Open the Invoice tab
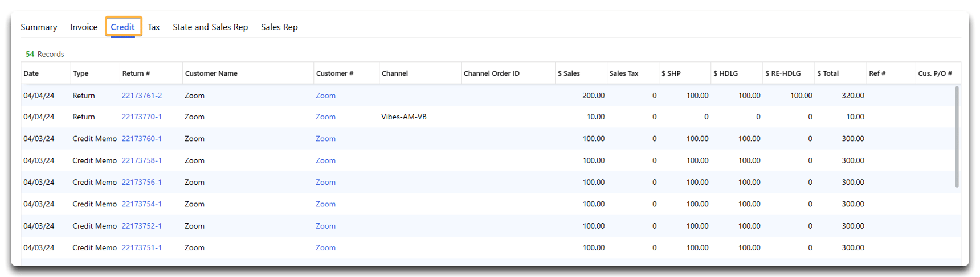This screenshot has height=277, width=980. 84,27
